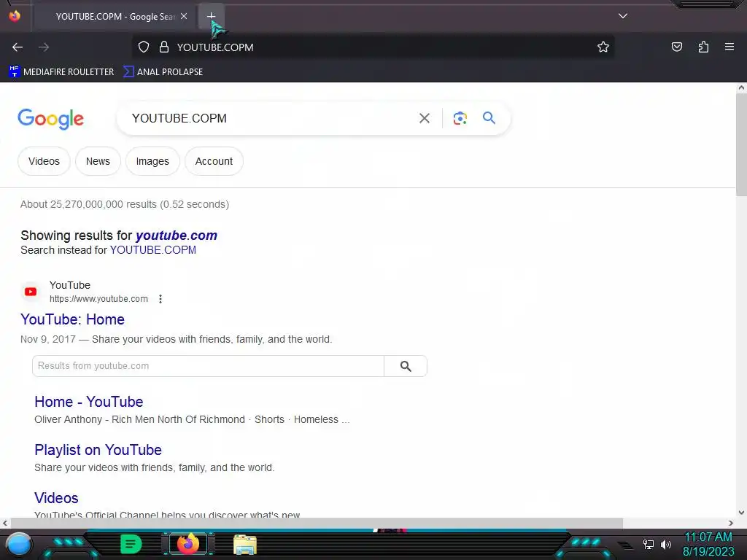Click the horizontal scrollbar left arrow
The height and width of the screenshot is (560, 747).
(x=5, y=523)
